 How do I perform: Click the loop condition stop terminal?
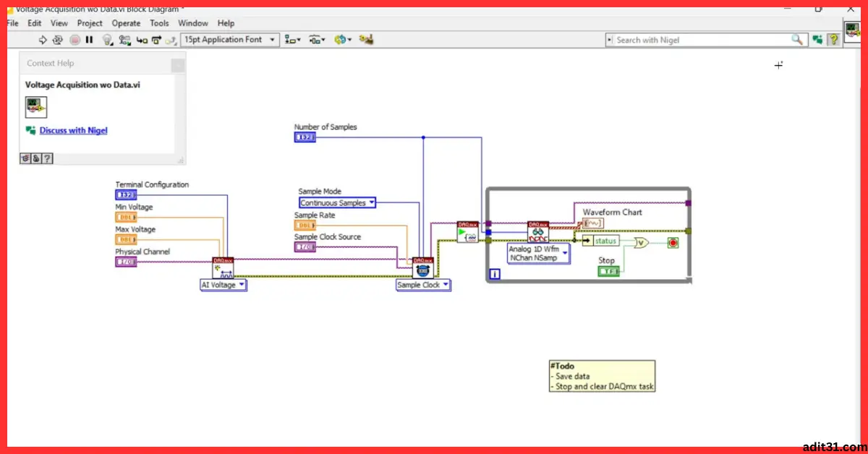click(x=673, y=243)
